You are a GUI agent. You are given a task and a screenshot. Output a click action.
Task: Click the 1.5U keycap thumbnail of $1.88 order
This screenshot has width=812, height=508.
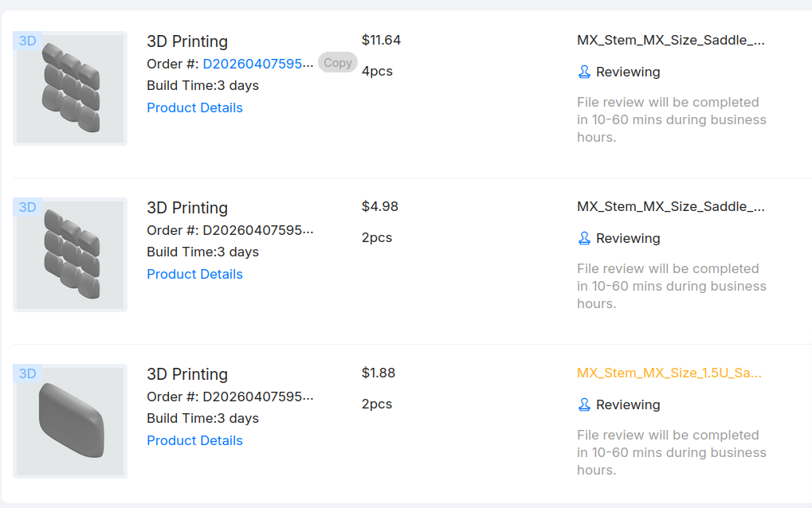click(70, 422)
